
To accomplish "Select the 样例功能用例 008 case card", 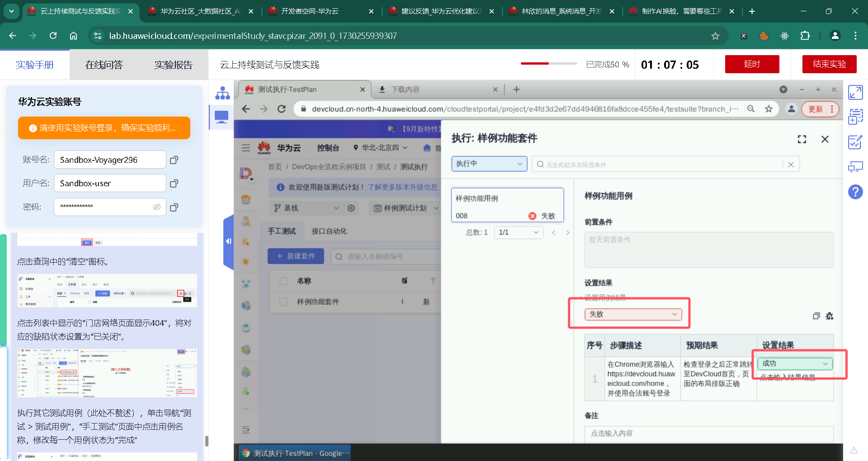I will click(x=507, y=205).
